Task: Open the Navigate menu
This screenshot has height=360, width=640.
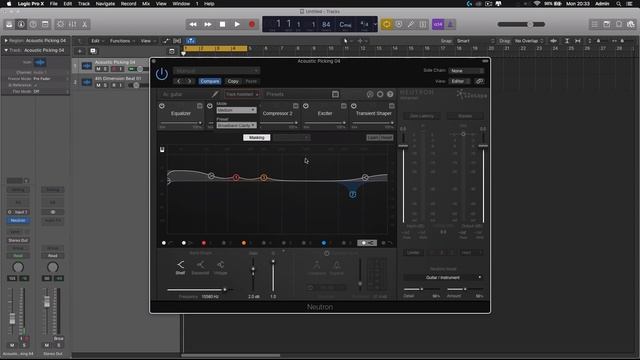Action: [105, 4]
